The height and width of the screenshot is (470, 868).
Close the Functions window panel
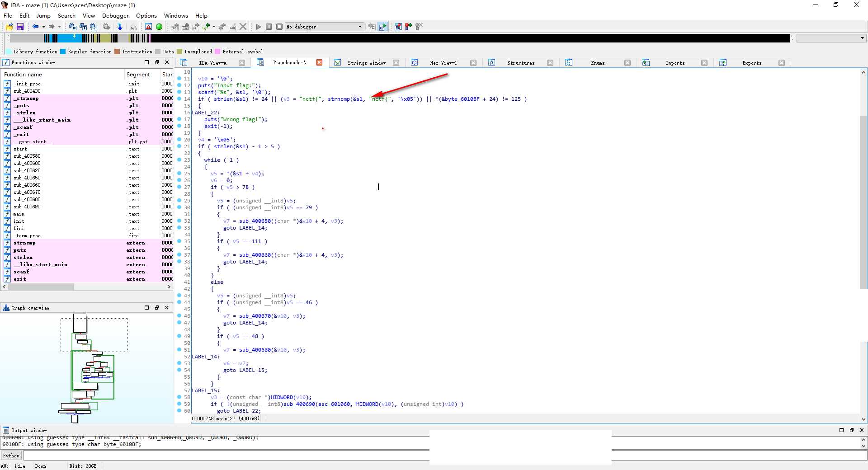pos(167,62)
